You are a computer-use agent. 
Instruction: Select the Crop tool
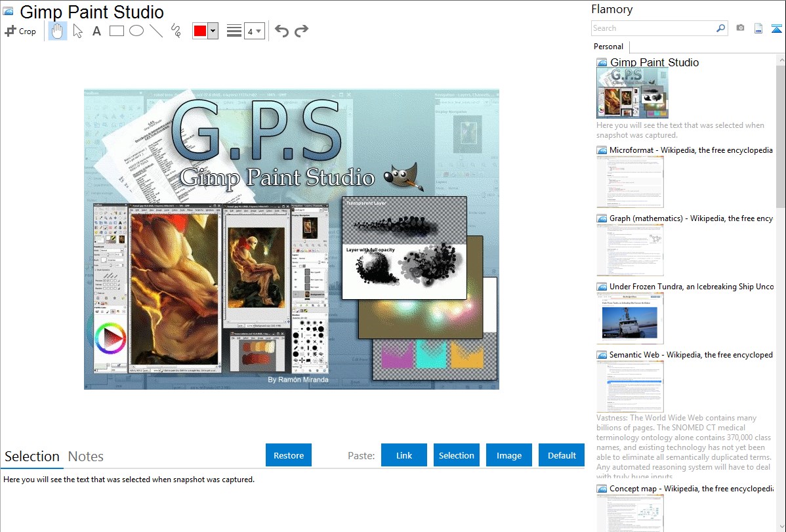20,31
